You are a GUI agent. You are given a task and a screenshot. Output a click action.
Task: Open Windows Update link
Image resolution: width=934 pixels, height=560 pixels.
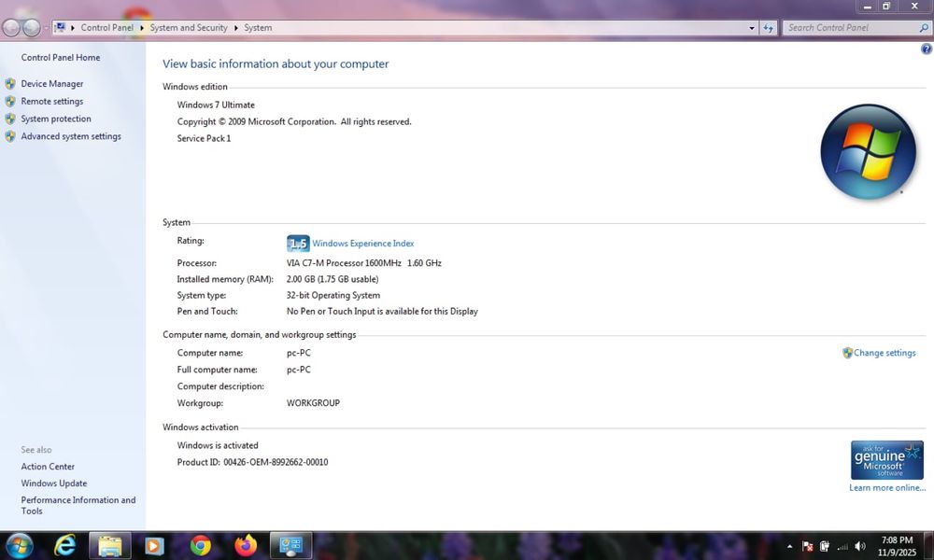tap(53, 483)
